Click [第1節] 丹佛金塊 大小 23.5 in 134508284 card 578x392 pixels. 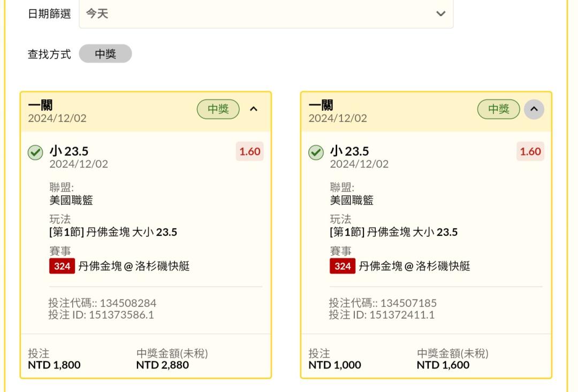click(113, 232)
